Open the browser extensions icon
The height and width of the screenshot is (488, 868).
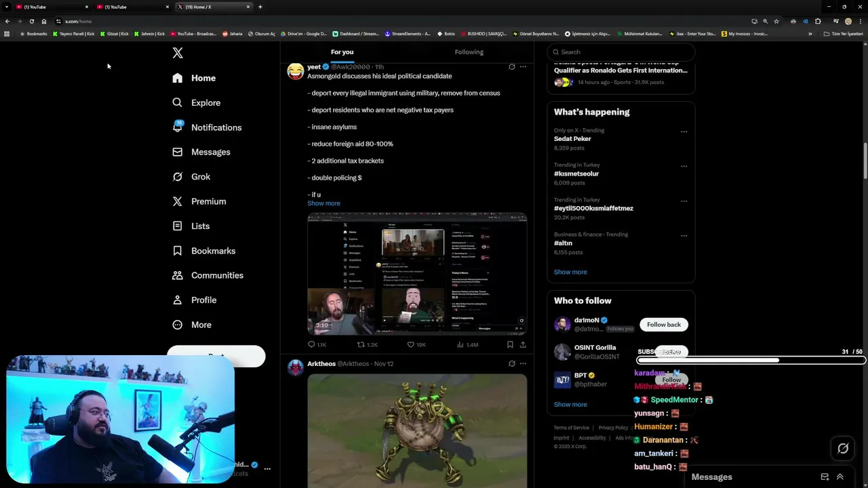818,22
